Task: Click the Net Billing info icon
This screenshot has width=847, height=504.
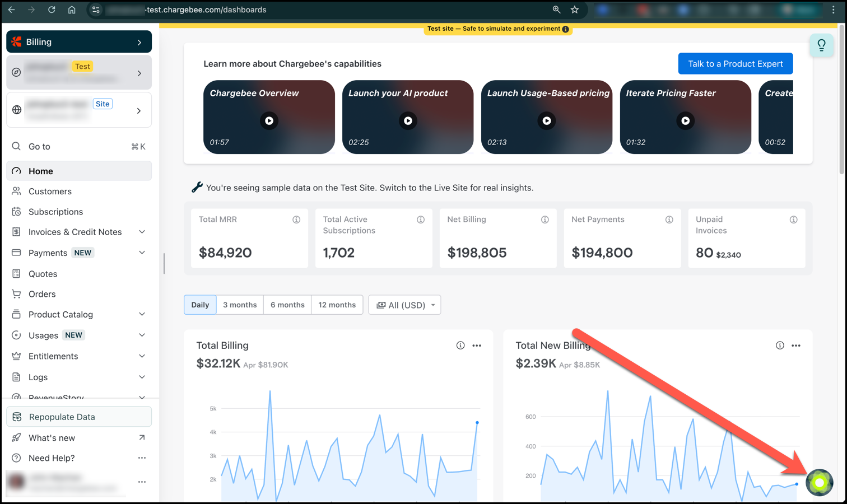Action: (x=545, y=220)
